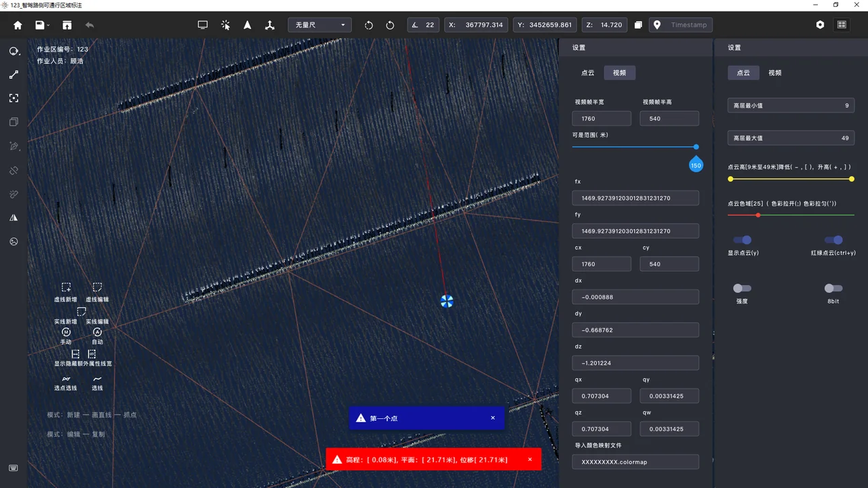Rotate view counterclockwise
This screenshot has height=488, width=868.
pyautogui.click(x=369, y=25)
